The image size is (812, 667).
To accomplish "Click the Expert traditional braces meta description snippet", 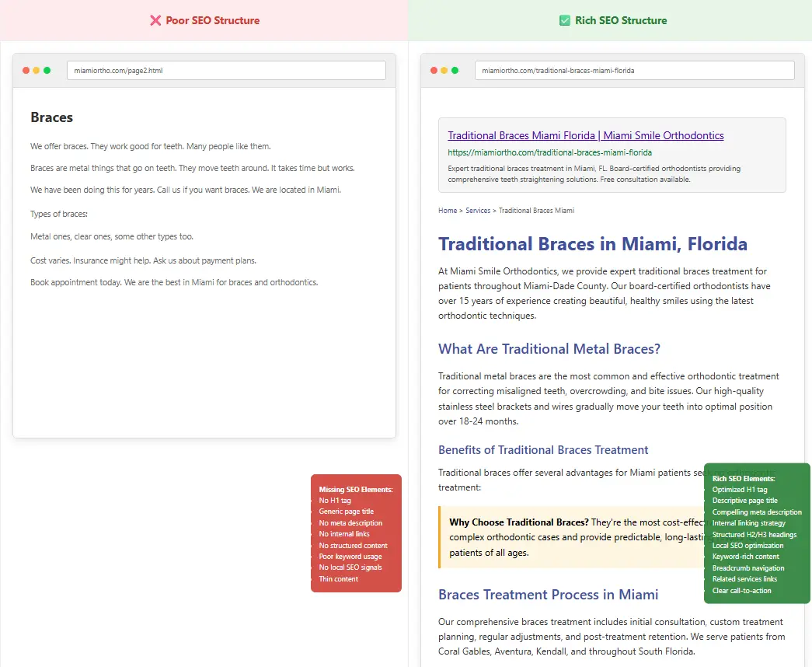I will pos(594,173).
